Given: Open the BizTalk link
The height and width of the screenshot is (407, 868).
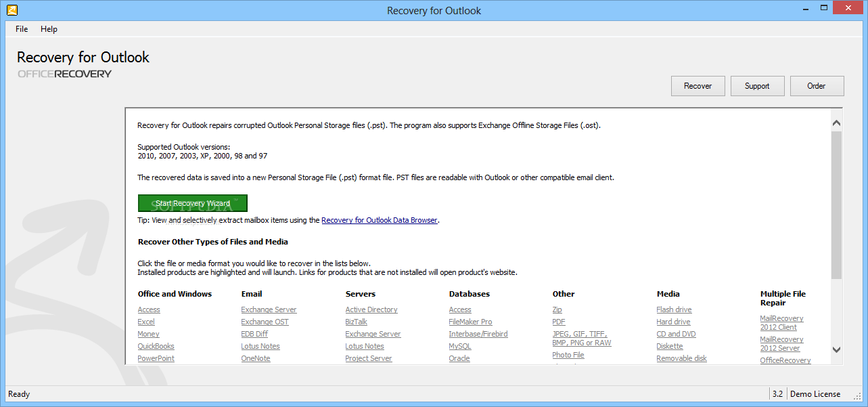Looking at the screenshot, I should click(x=357, y=322).
